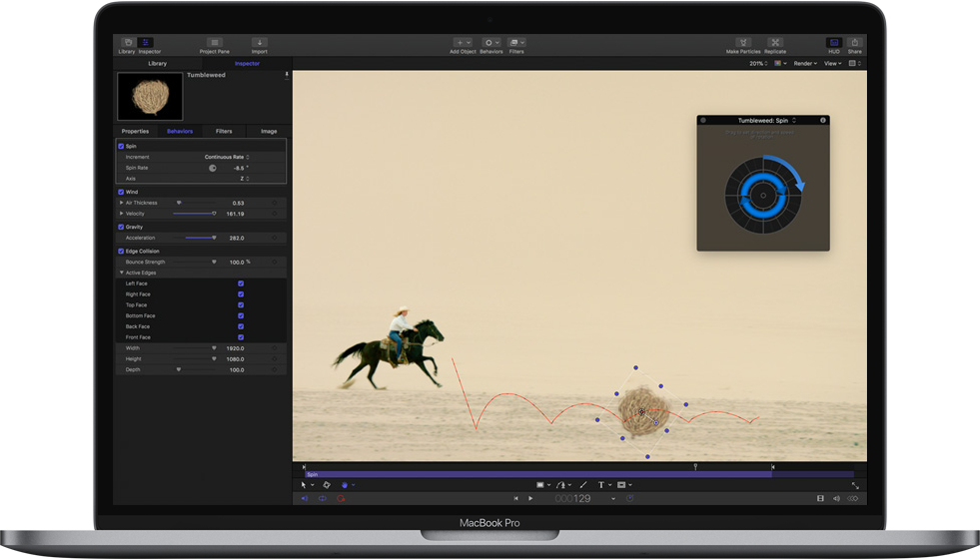980x559 pixels.
Task: Select the Text tool in canvas toolbar
Action: pyautogui.click(x=602, y=485)
